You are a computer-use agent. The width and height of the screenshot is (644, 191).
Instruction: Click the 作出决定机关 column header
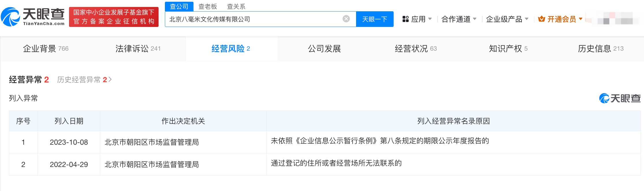pos(183,121)
